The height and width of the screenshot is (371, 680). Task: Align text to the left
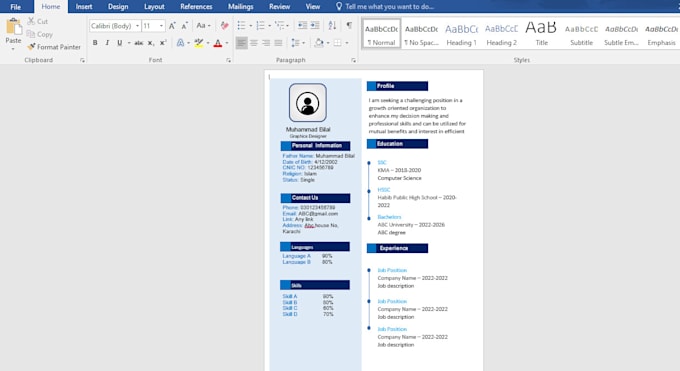(x=242, y=43)
